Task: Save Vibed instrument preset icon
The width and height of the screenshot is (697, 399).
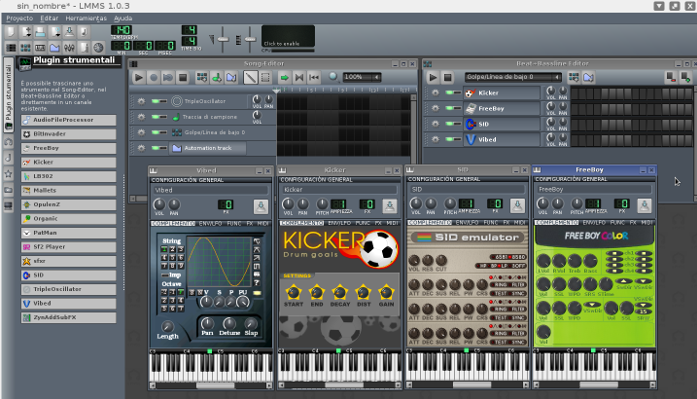Action: pos(261,206)
